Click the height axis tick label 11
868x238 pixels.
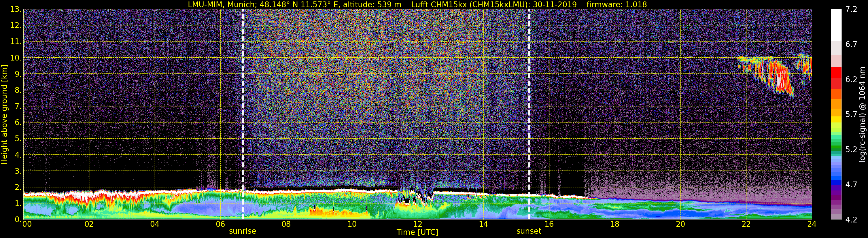pyautogui.click(x=16, y=42)
